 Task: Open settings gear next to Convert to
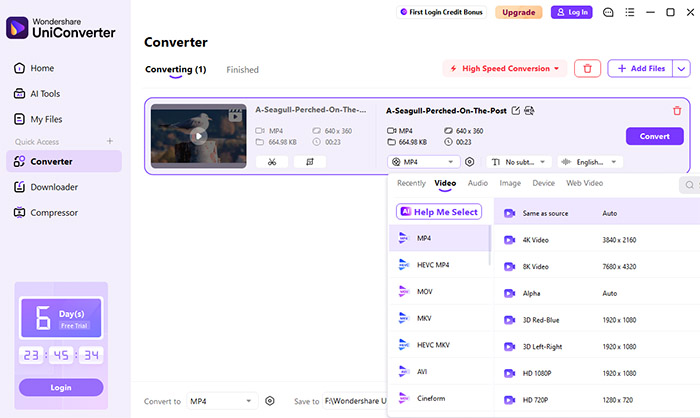point(270,401)
